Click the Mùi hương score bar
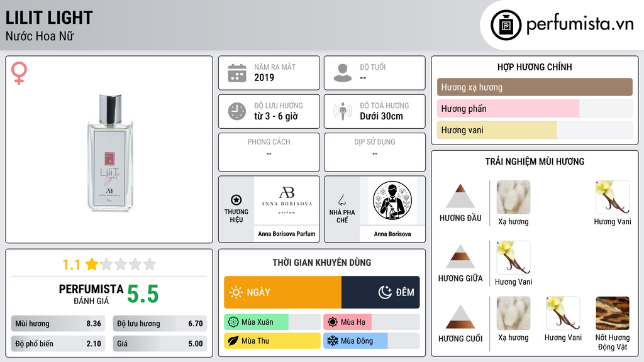Screen dimensions: 644x362 [x=58, y=324]
